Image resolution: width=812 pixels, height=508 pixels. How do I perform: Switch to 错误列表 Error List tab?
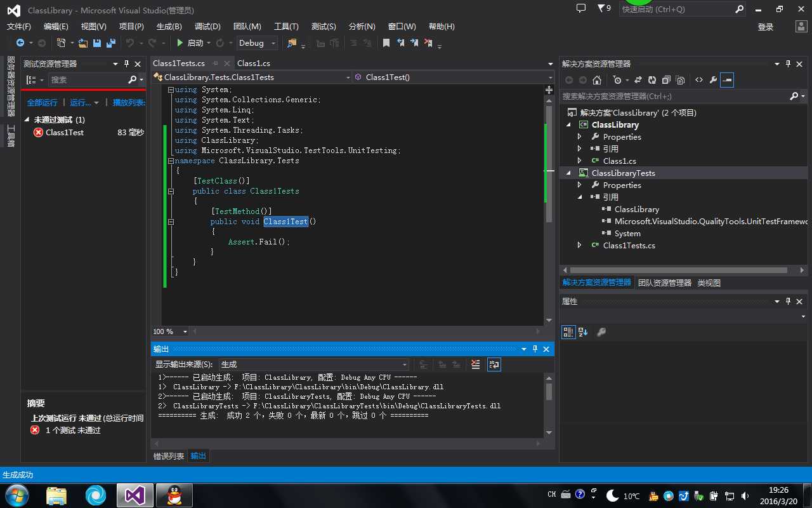pyautogui.click(x=169, y=456)
